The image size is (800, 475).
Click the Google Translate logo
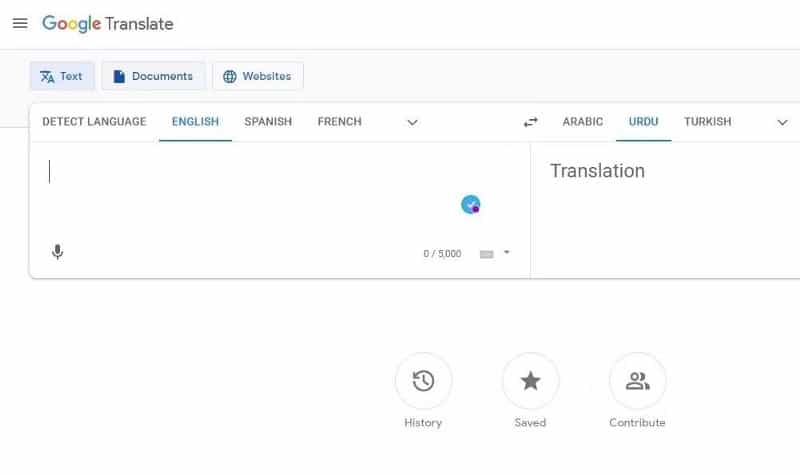[108, 23]
